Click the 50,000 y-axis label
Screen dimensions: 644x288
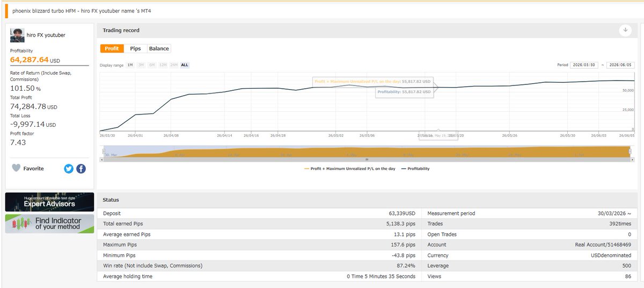(628, 91)
